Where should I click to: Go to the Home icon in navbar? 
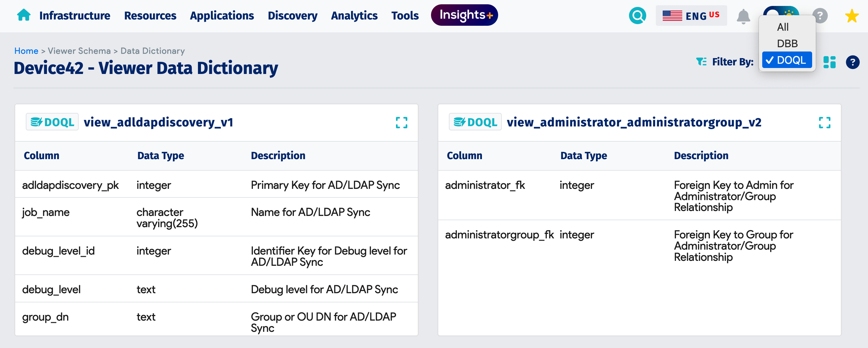pos(23,15)
